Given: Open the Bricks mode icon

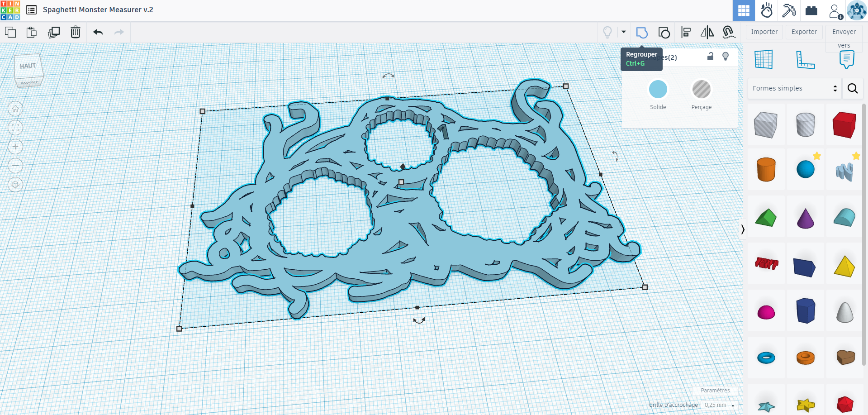Looking at the screenshot, I should pos(811,11).
